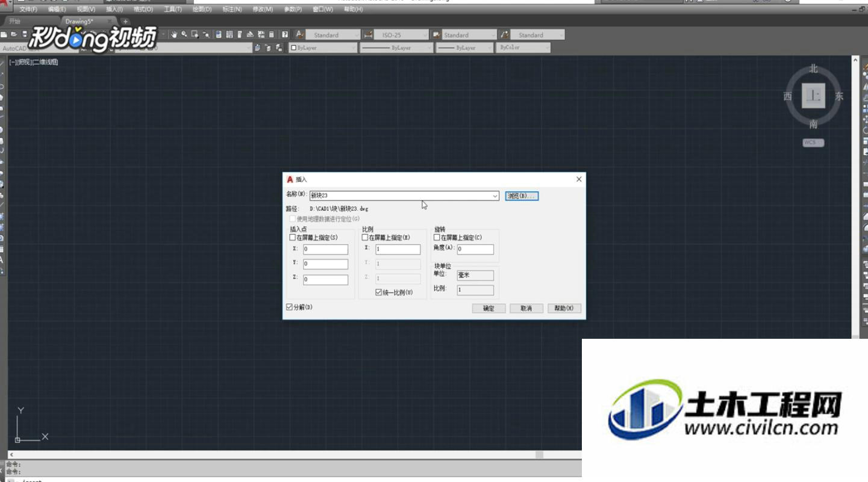868x482 pixels.
Task: Uncheck the 分解(D) explode checkbox
Action: point(289,307)
